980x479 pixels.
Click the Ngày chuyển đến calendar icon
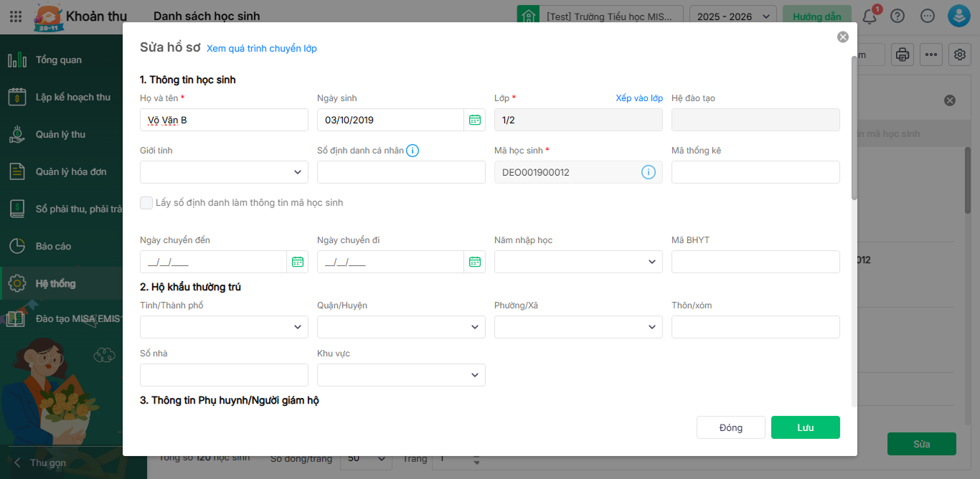point(298,262)
